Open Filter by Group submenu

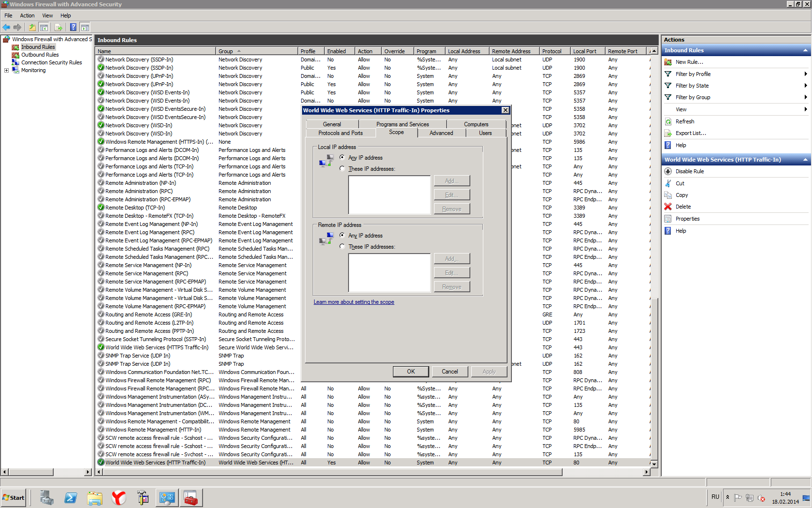pyautogui.click(x=736, y=97)
